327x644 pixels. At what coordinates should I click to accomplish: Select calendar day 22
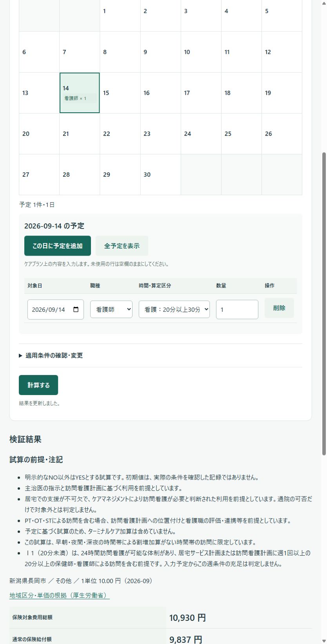(x=120, y=134)
